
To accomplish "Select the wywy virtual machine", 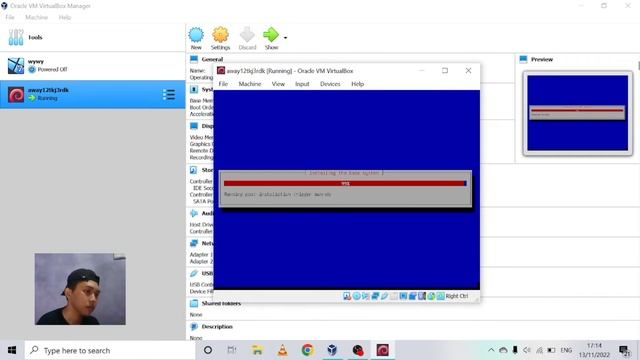I will pyautogui.click(x=92, y=65).
